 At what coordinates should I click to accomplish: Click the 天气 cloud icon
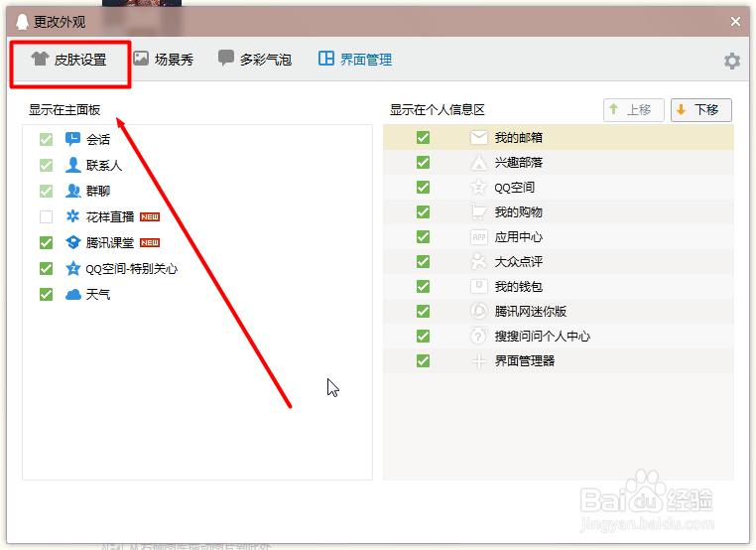pos(72,294)
